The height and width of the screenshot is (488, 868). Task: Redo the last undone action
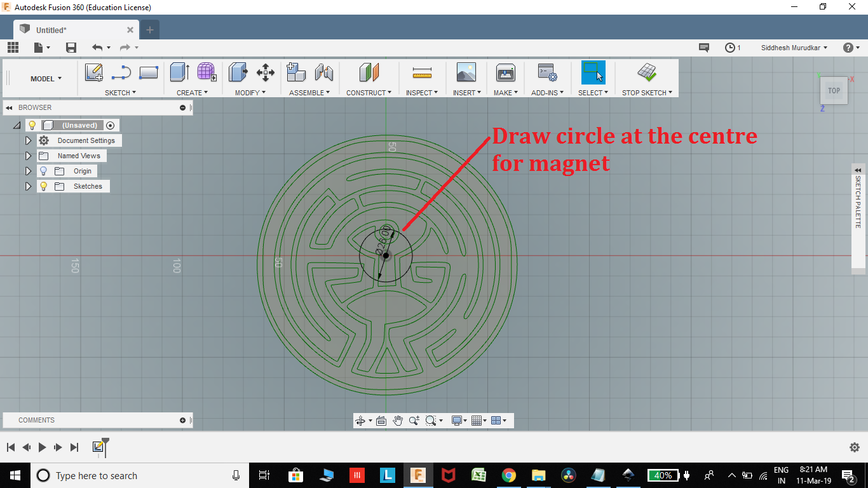[x=125, y=48]
